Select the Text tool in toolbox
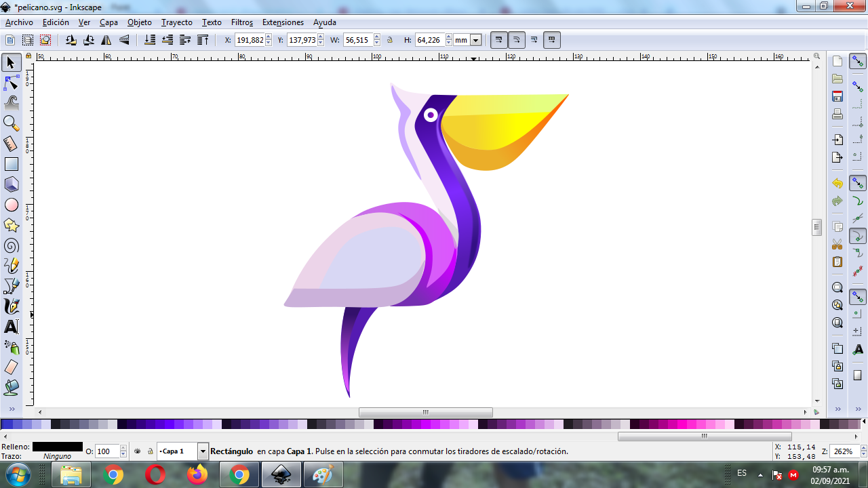Image resolution: width=868 pixels, height=488 pixels. (11, 327)
